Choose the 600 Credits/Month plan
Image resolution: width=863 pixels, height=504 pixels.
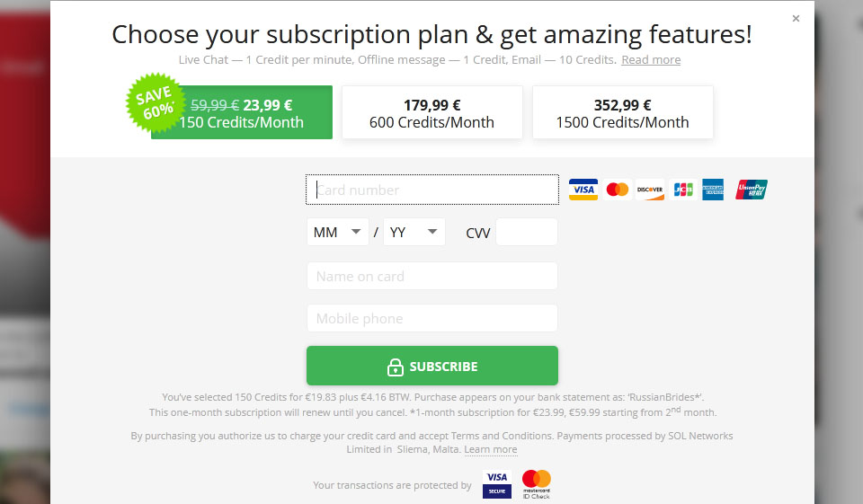click(431, 113)
